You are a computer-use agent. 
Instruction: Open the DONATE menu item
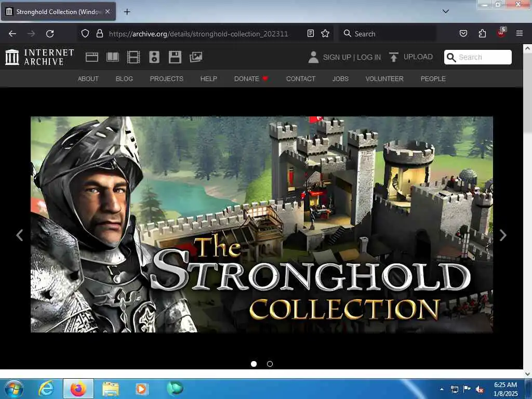click(x=251, y=79)
